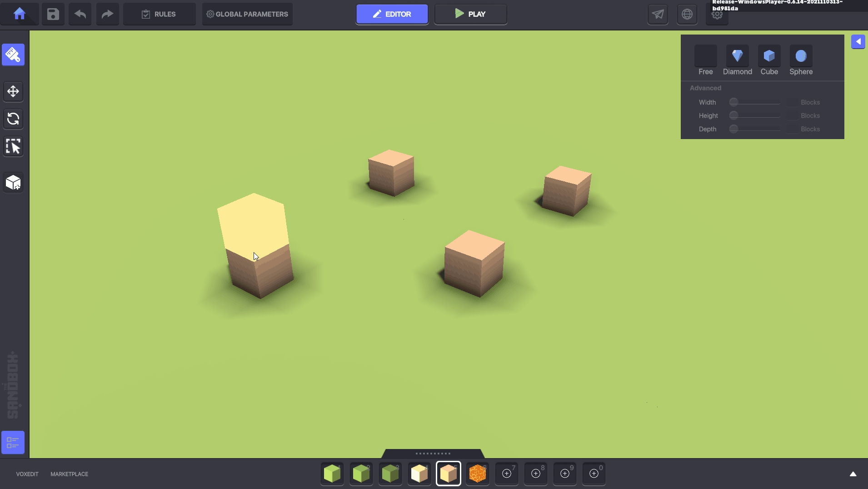Undo the last action
The width and height of the screenshot is (868, 489).
click(x=80, y=14)
